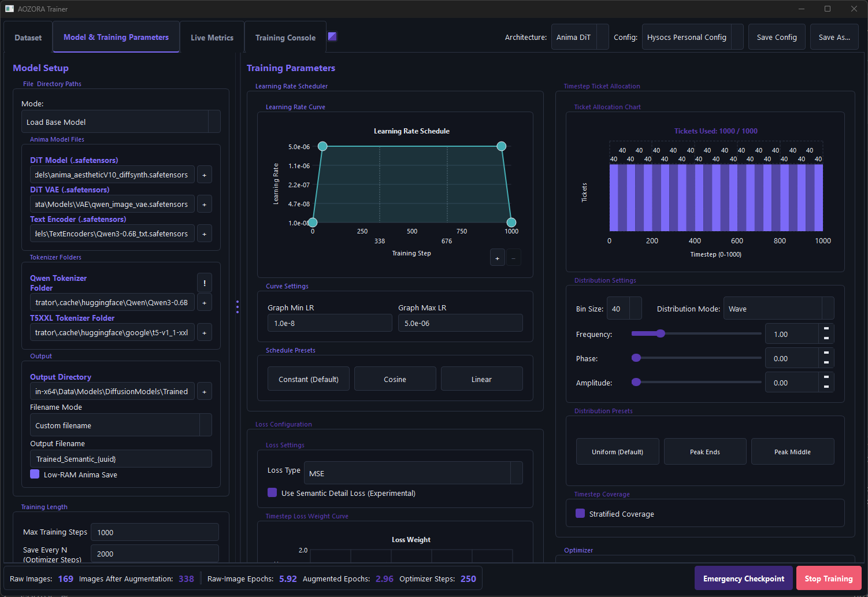
Task: Apply the Cosine schedule preset
Action: pyautogui.click(x=395, y=379)
